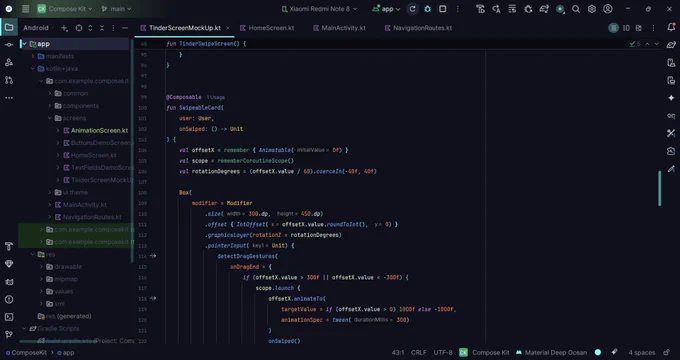The height and width of the screenshot is (360, 680).
Task: Click the Rerun app button
Action: [x=412, y=9]
